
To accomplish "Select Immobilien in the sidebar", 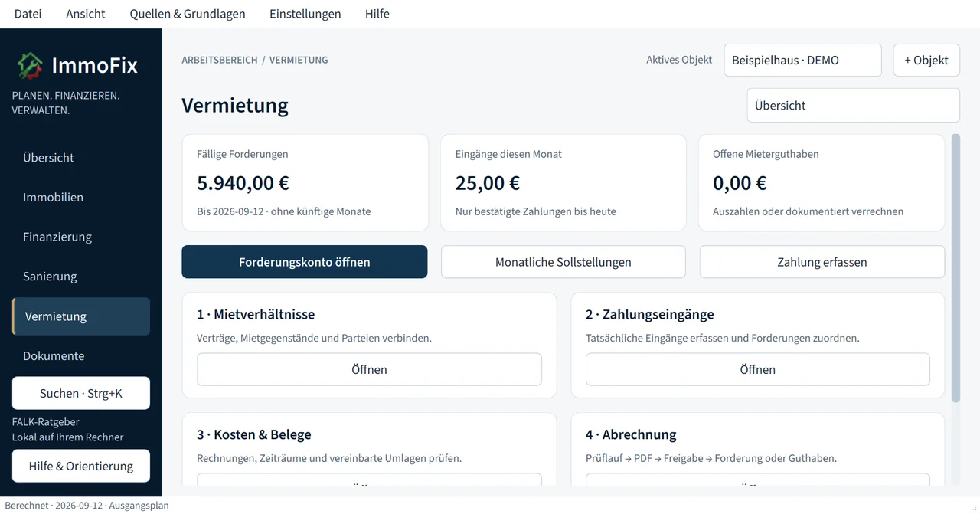I will pos(81,197).
